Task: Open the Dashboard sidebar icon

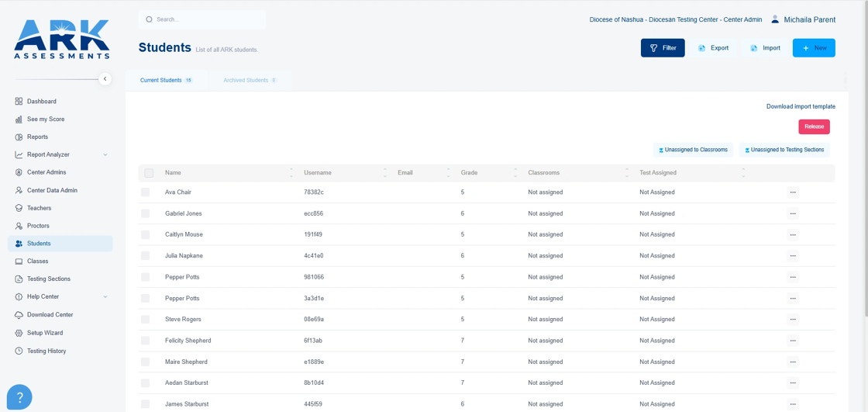Action: pos(19,102)
